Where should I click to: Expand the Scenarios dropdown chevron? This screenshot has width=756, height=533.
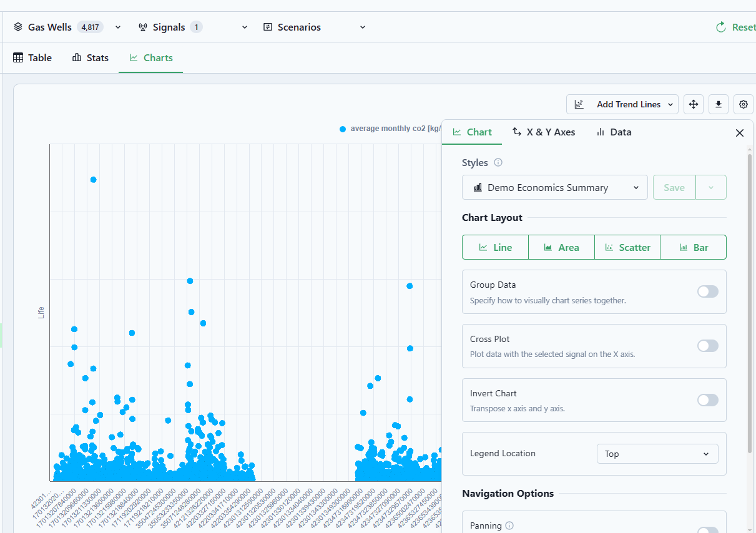[363, 27]
